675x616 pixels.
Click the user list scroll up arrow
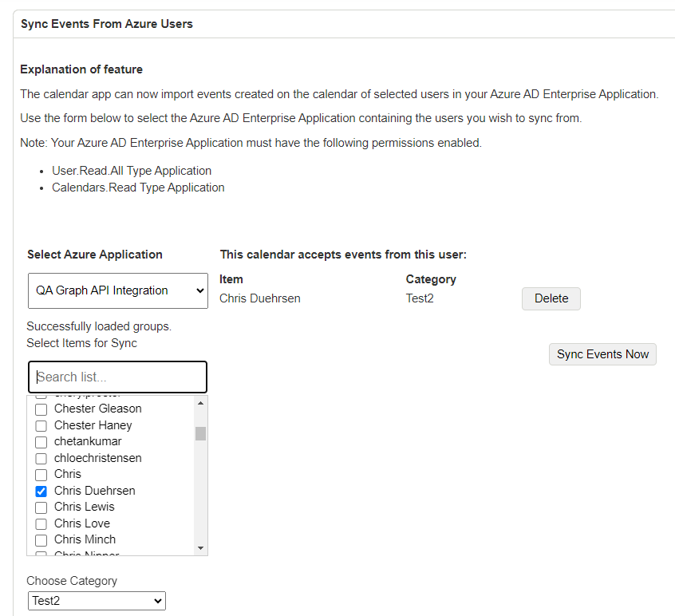pyautogui.click(x=200, y=403)
